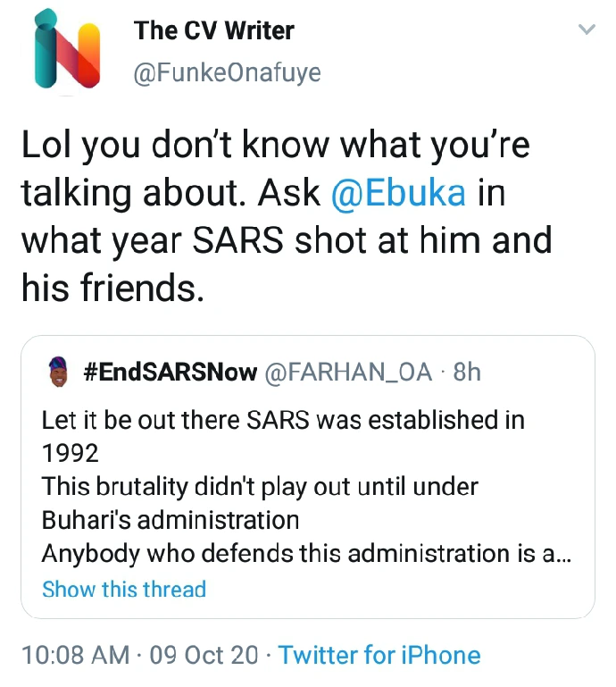The width and height of the screenshot is (616, 687).
Task: Click the 10:08 AM timestamp
Action: 75,655
